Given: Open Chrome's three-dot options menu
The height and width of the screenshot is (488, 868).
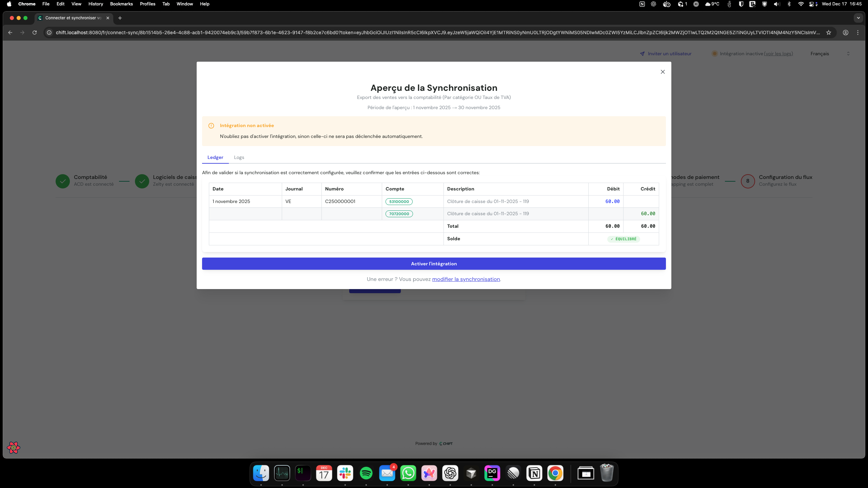Looking at the screenshot, I should tap(857, 32).
